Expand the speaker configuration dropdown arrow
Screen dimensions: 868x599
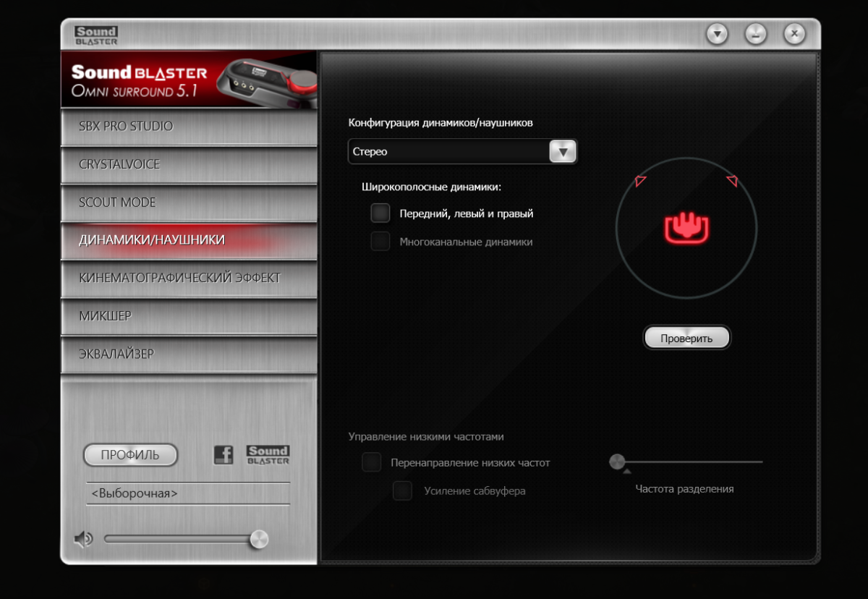coord(563,152)
